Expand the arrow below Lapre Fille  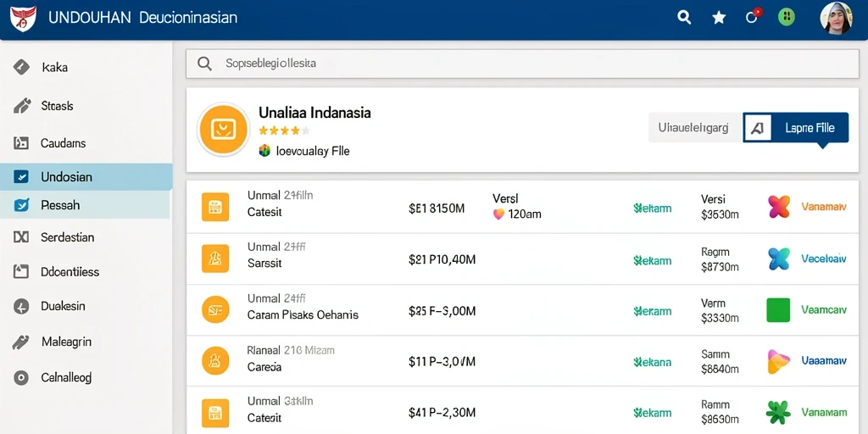click(822, 146)
